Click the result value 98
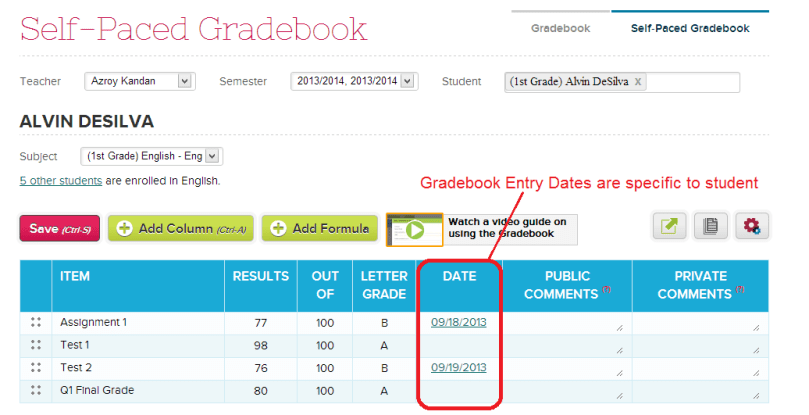This screenshot has width=809, height=415. pos(261,346)
